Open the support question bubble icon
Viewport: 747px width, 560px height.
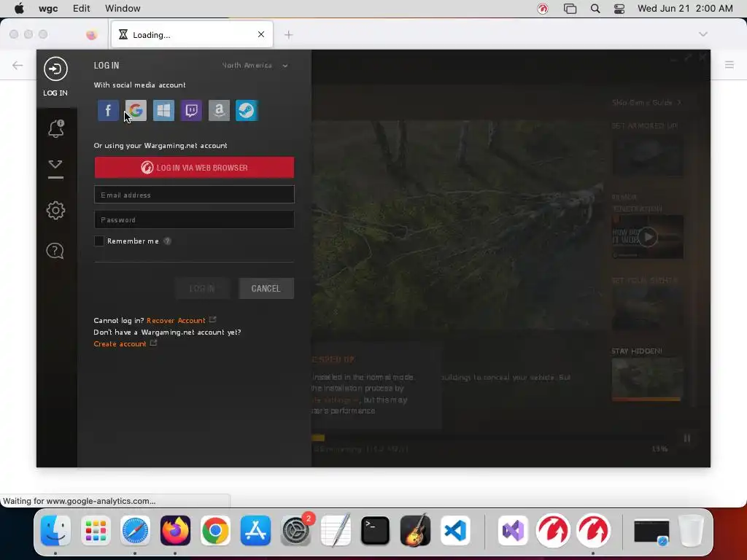[x=55, y=251]
